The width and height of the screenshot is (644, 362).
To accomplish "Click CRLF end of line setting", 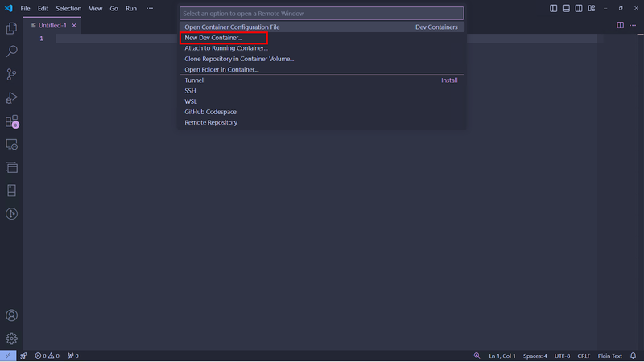I will [x=584, y=356].
